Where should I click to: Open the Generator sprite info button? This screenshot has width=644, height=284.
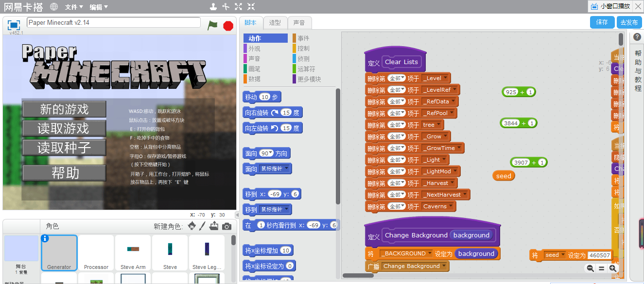45,238
